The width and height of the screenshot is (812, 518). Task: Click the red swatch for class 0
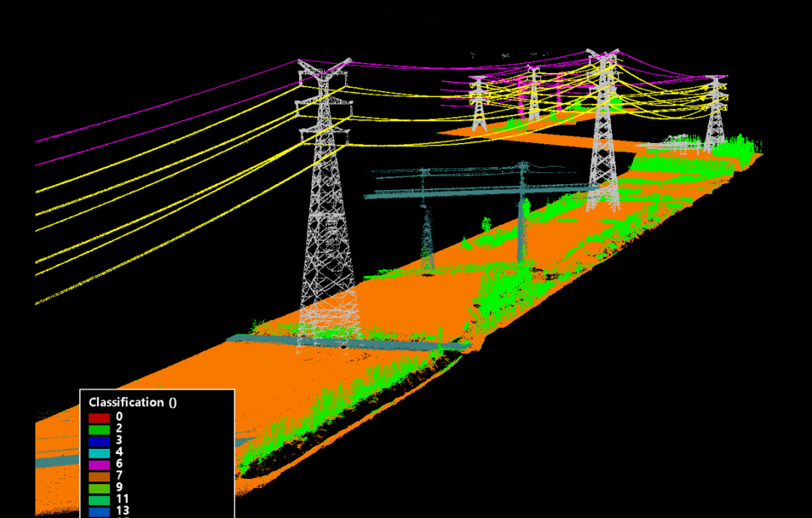(99, 417)
